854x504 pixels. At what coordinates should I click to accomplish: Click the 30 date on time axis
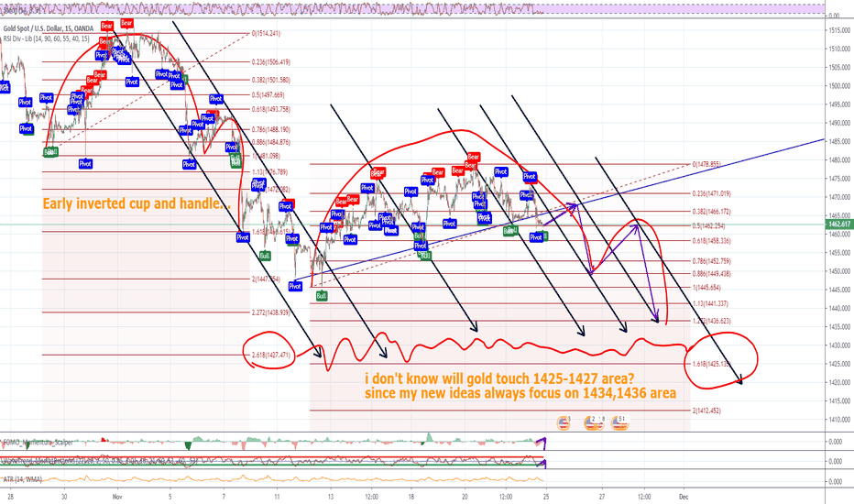(64, 497)
